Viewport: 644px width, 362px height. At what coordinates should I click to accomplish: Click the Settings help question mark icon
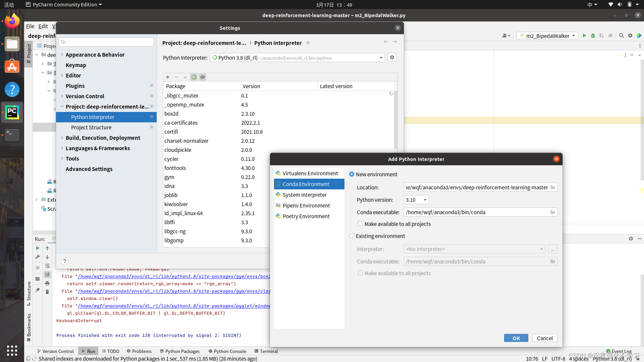[x=65, y=261]
